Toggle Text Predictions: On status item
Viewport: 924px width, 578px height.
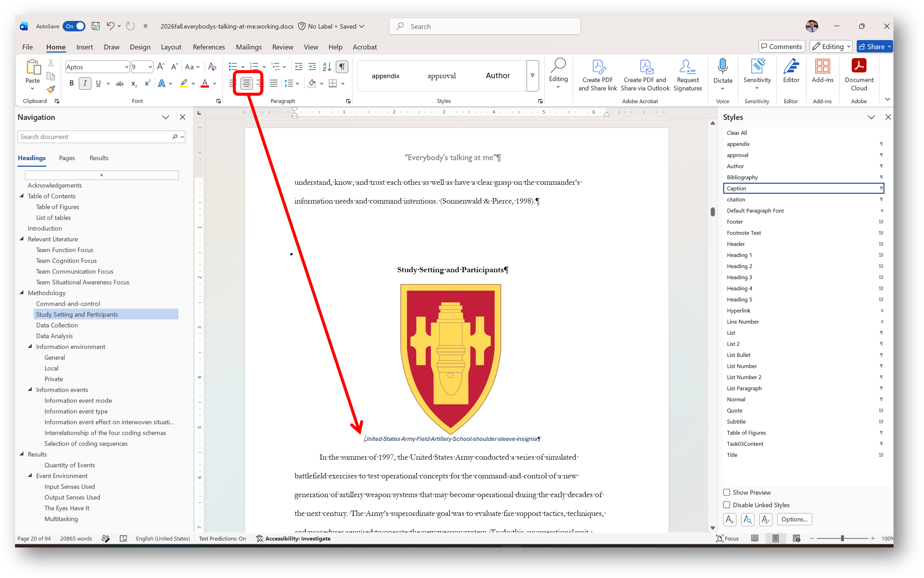pyautogui.click(x=222, y=538)
